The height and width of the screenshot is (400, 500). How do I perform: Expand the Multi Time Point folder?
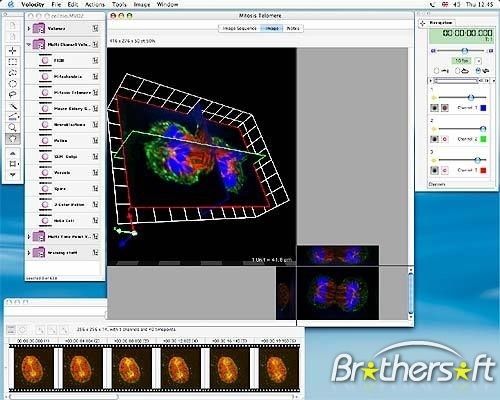(29, 237)
